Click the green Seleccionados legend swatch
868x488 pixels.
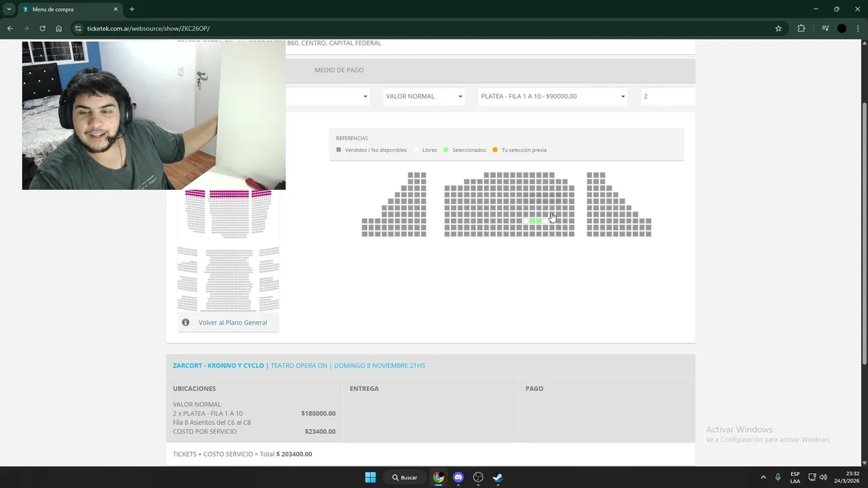(446, 150)
